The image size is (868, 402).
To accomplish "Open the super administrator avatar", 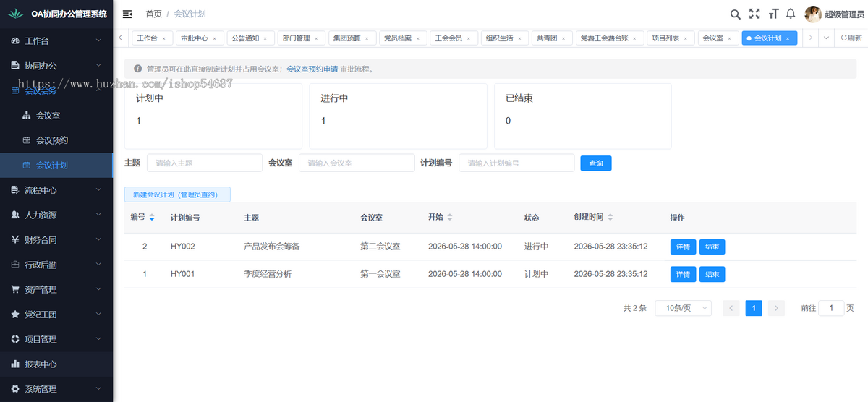I will pyautogui.click(x=813, y=14).
